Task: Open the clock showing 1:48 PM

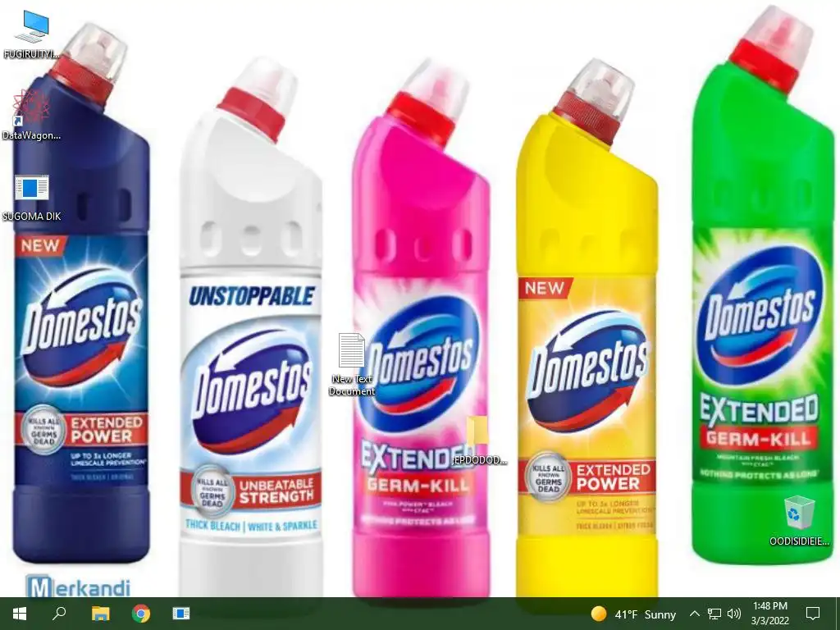Action: coord(769,614)
